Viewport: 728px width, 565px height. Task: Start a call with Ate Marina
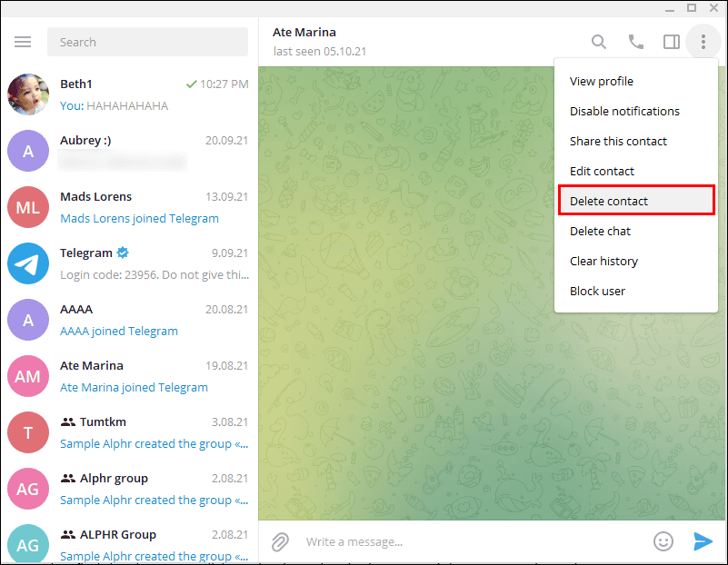click(x=635, y=41)
